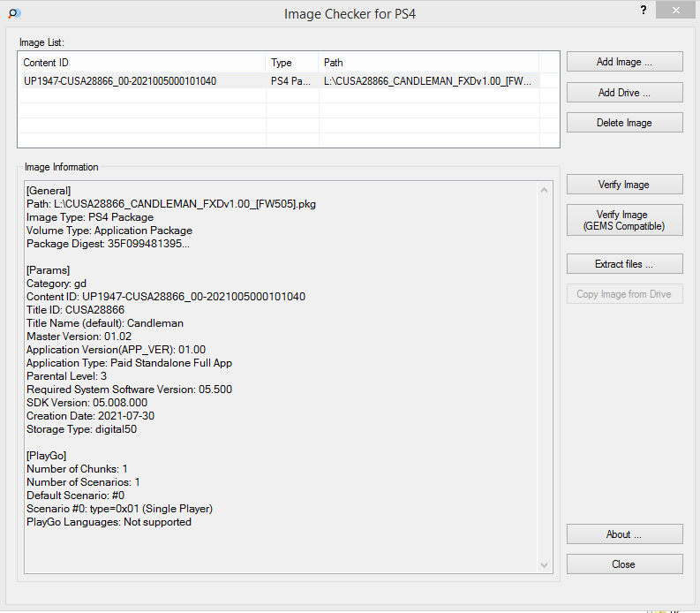Image resolution: width=700 pixels, height=613 pixels.
Task: Click the 'Category: gd' line
Action: (x=56, y=284)
